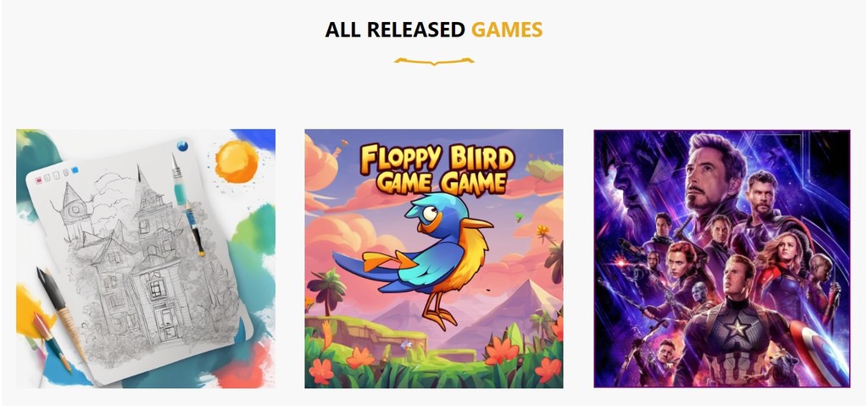Click the orange paint sun blob
The width and height of the screenshot is (868, 406).
237,161
